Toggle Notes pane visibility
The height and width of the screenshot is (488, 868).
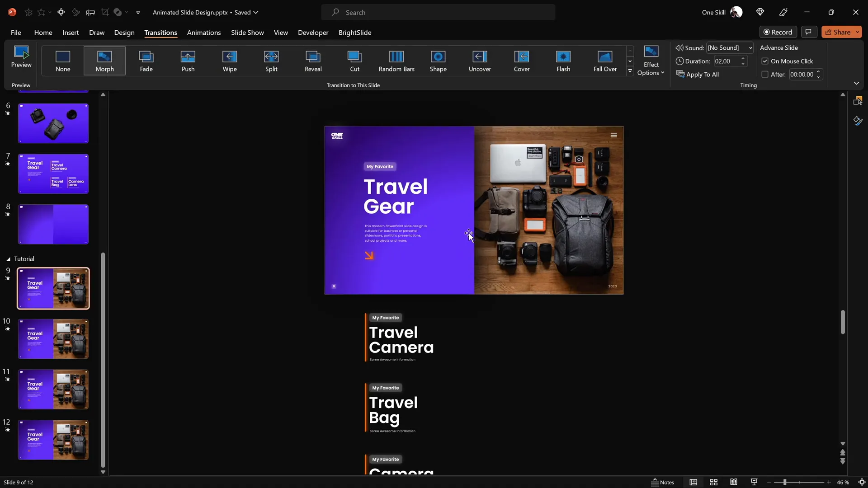(x=663, y=482)
